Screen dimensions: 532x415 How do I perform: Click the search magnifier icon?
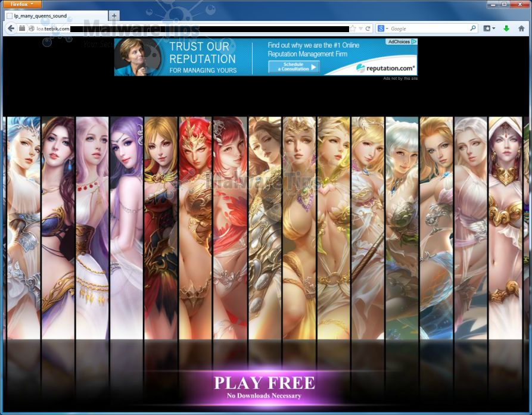coord(472,29)
